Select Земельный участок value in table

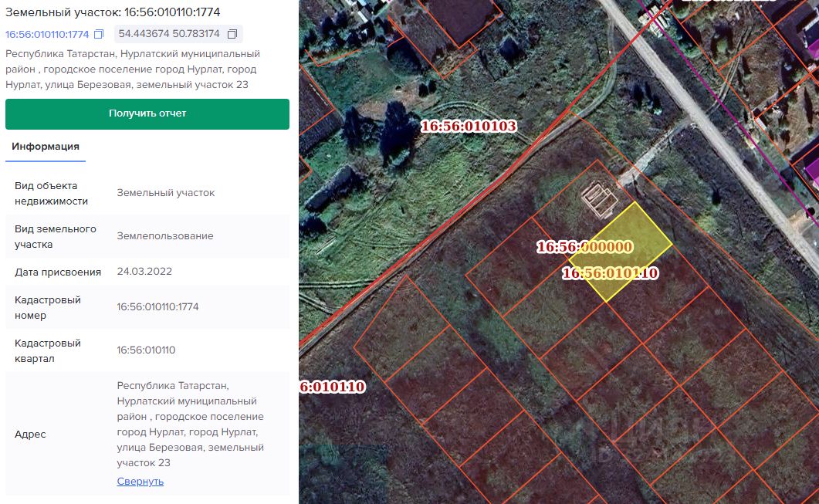(166, 193)
